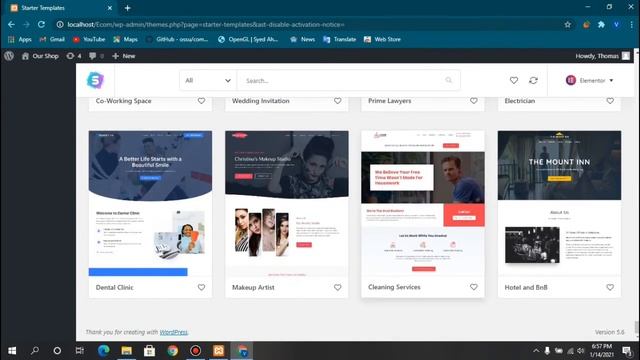Preview the Dental Clinic template thumbnail
Image resolution: width=640 pixels, height=360 pixels.
point(150,203)
